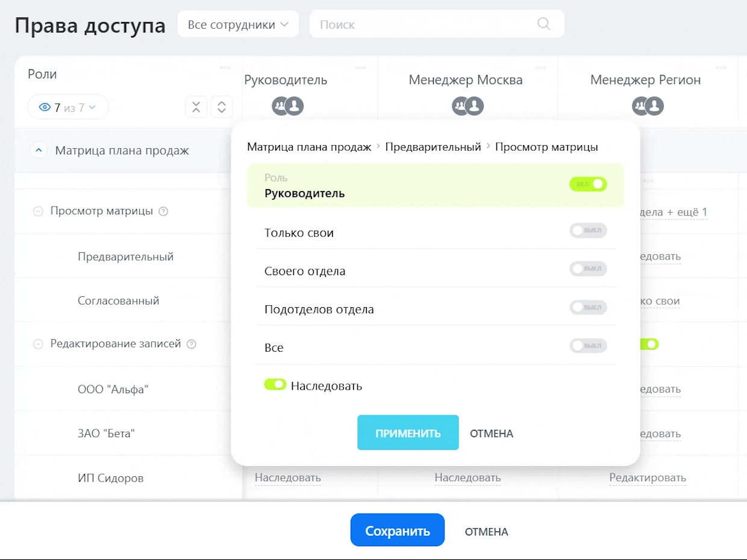
Task: Click Наследовать link in Менеджер Москва ИП Сидоров cell
Action: tap(467, 478)
